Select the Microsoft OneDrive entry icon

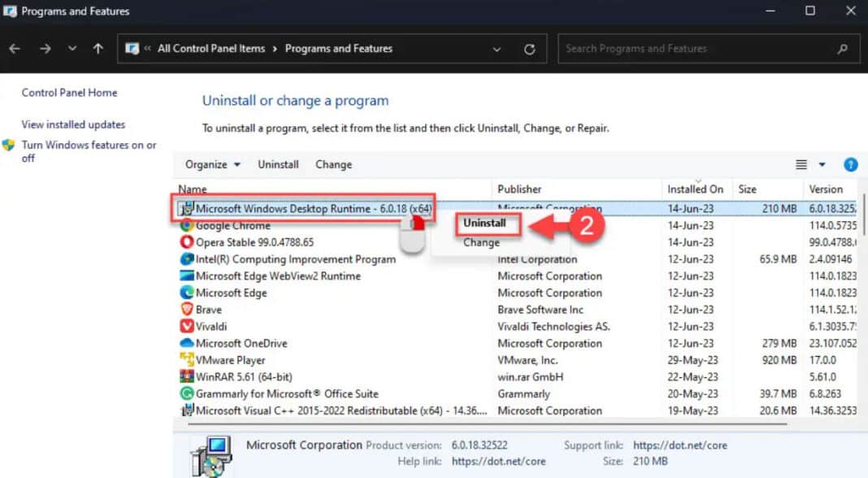185,343
